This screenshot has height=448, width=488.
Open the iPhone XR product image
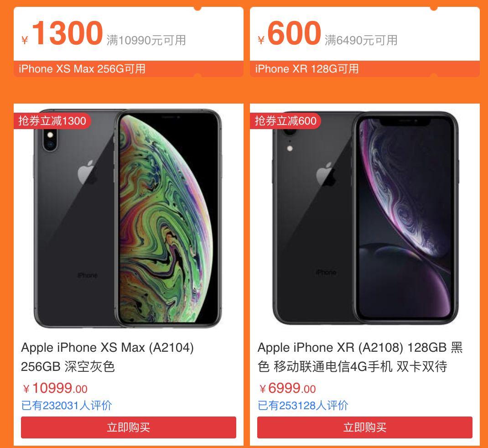(x=365, y=218)
